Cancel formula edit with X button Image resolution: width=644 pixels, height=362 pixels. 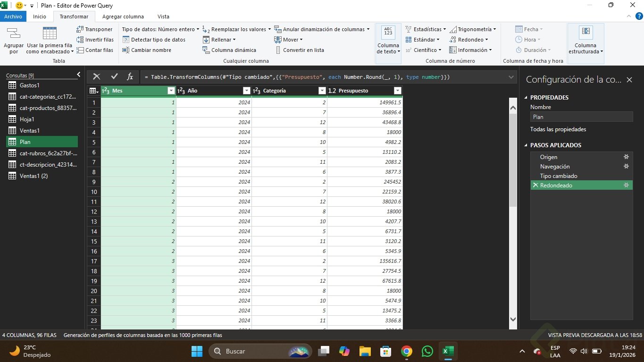coord(97,76)
